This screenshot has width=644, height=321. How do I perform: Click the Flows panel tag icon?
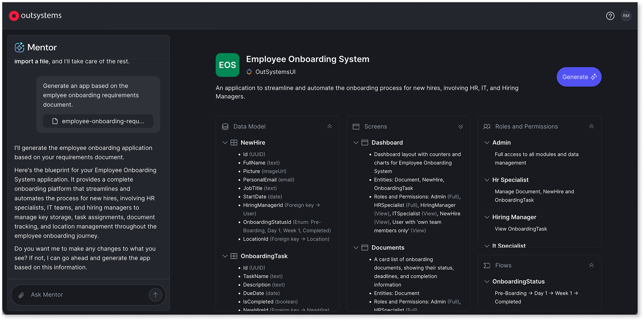tap(487, 266)
